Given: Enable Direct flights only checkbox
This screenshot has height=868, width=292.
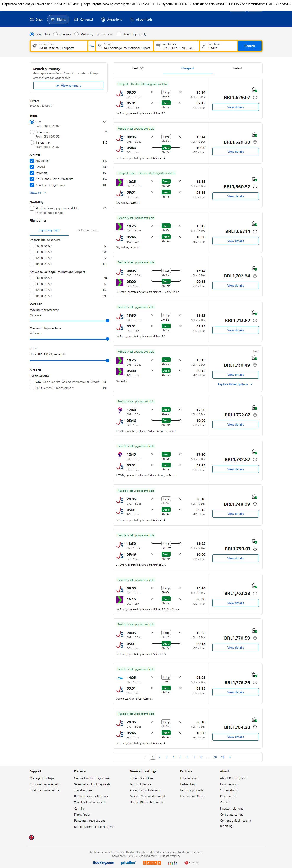Looking at the screenshot, I should click(119, 34).
